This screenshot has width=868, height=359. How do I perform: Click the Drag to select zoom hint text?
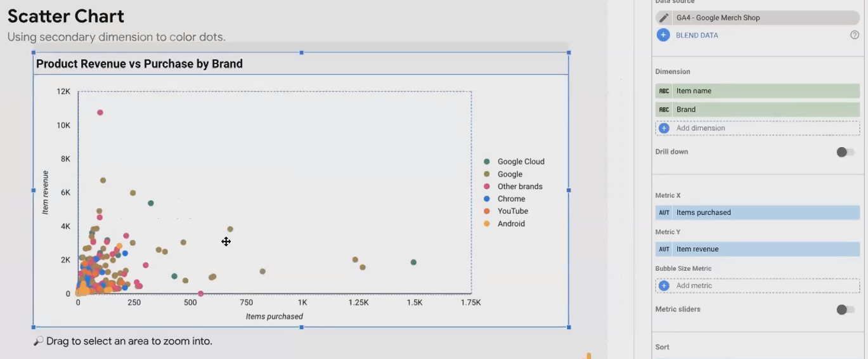click(x=123, y=341)
